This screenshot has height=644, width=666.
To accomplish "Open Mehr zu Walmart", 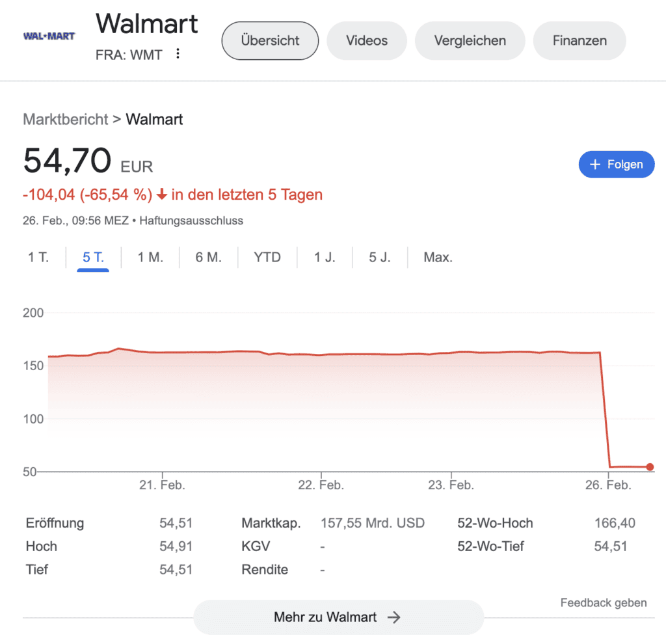I will click(x=338, y=617).
